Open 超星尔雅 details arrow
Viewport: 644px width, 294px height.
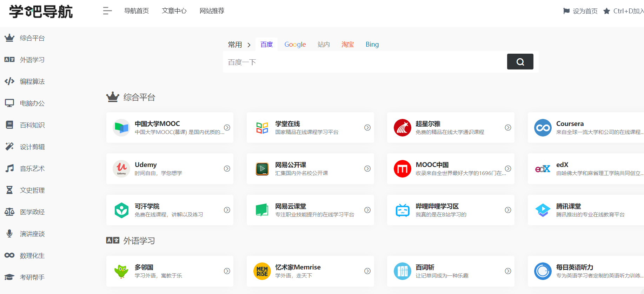tap(508, 127)
